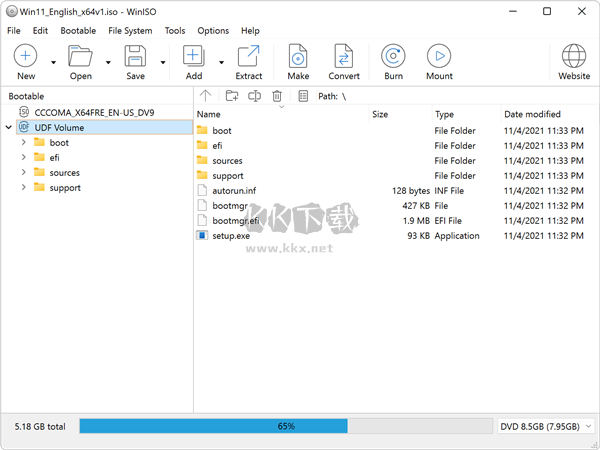Click the new folder icon
The image size is (600, 450).
tap(232, 96)
